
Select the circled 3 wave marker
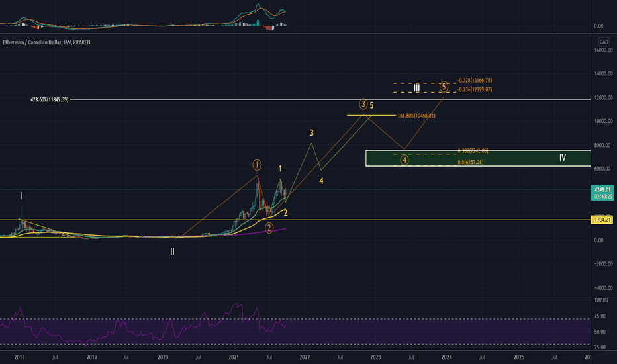point(363,105)
